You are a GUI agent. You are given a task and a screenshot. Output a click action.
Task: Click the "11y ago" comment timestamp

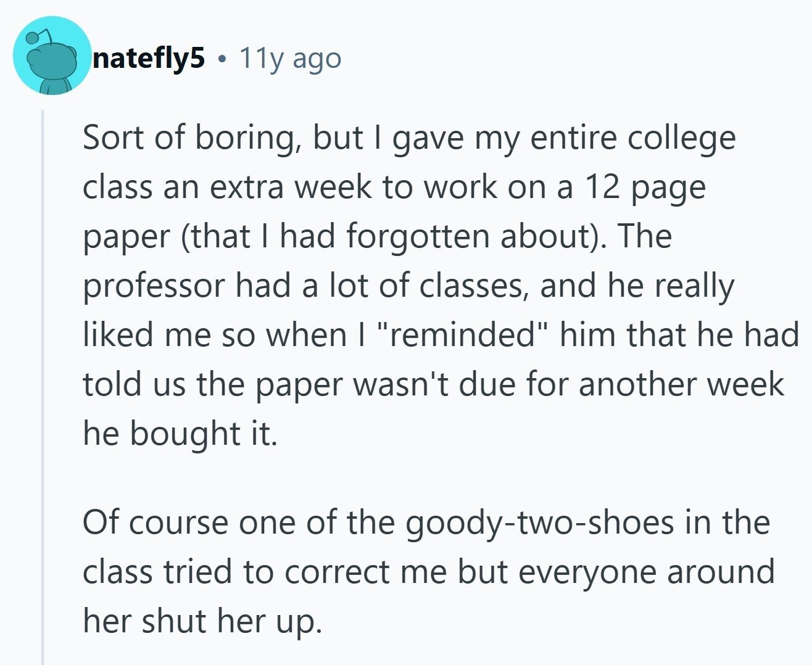[289, 59]
